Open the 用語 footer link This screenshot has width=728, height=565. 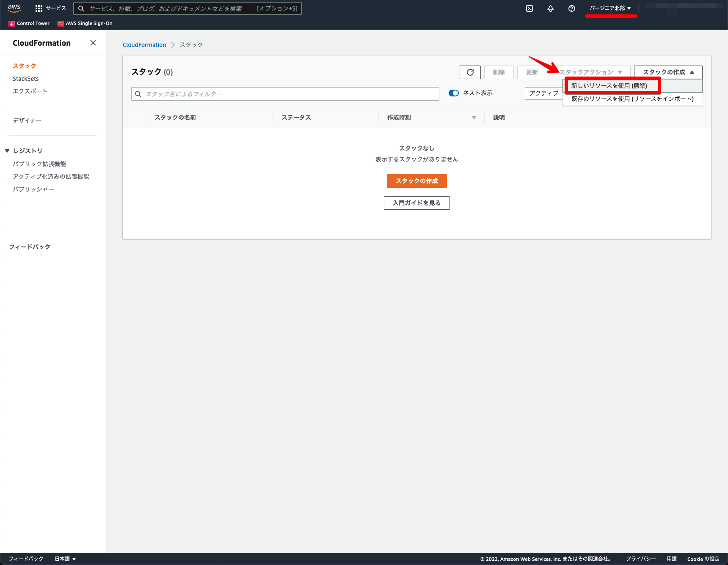point(672,559)
